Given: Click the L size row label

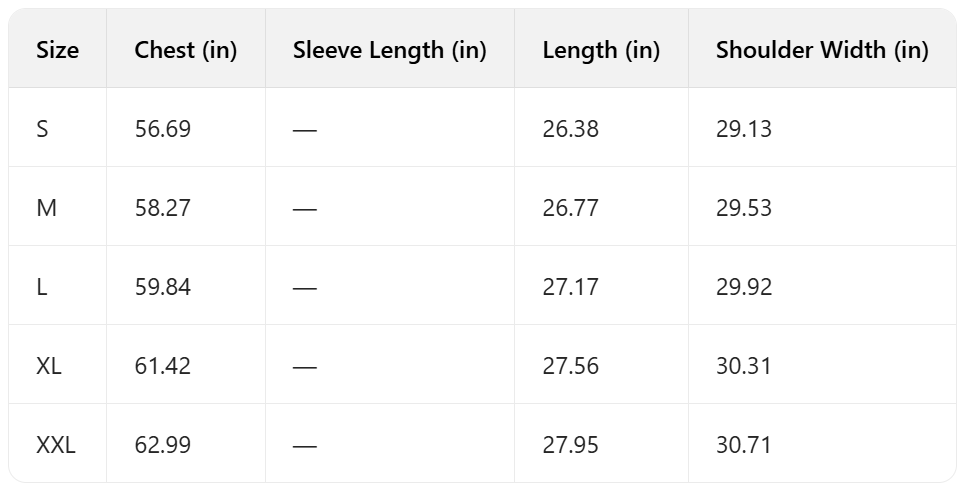Looking at the screenshot, I should (41, 287).
